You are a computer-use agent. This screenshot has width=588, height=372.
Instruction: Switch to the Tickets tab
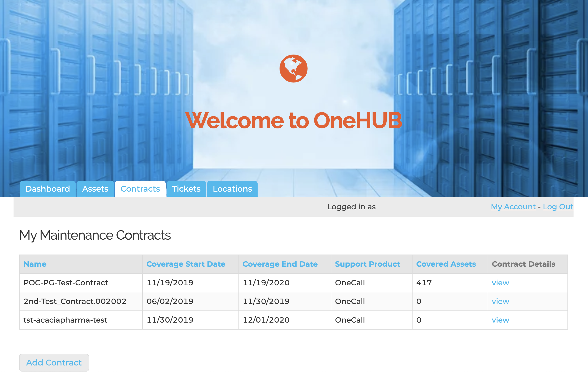[186, 189]
